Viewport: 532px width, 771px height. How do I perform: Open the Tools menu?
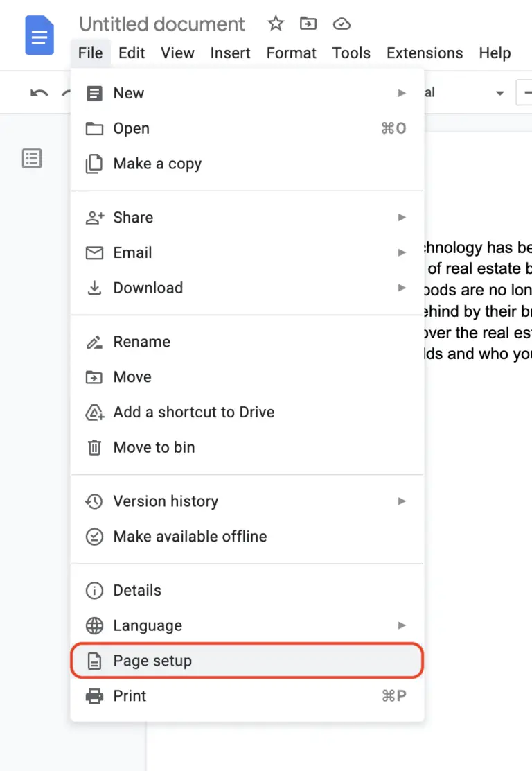click(351, 53)
